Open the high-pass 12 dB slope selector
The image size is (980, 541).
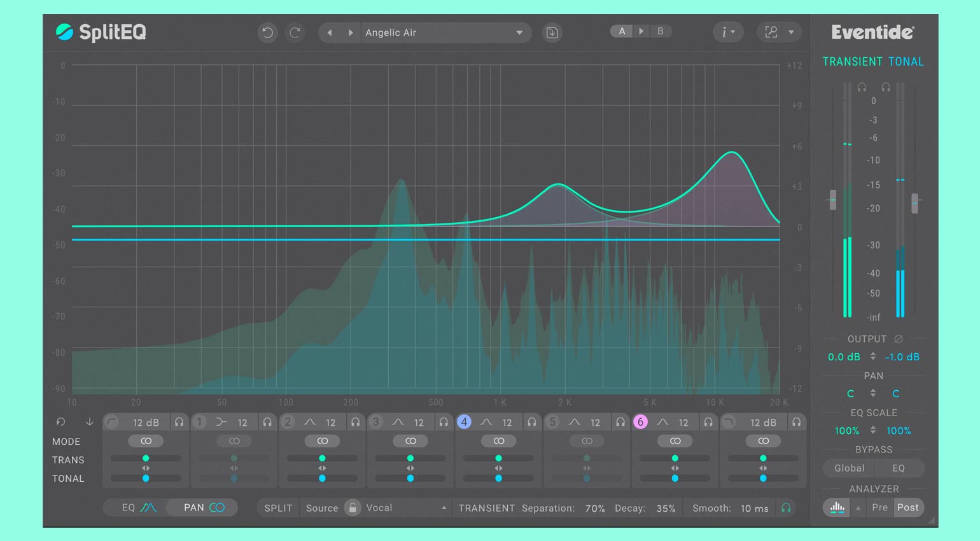(x=146, y=423)
